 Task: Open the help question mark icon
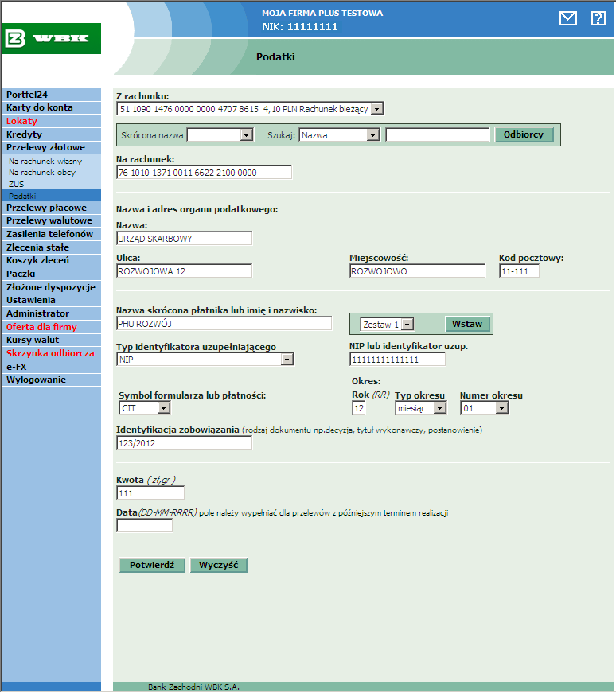click(598, 18)
